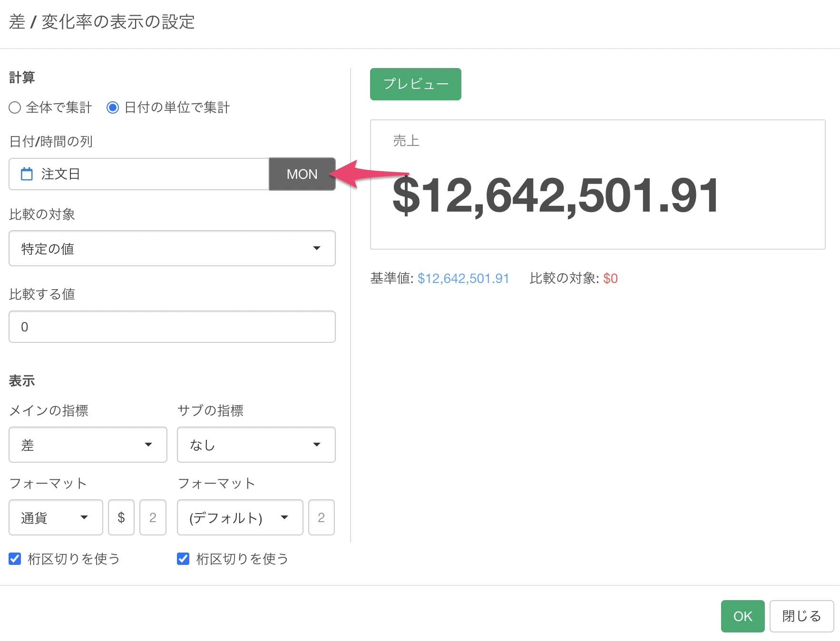Image resolution: width=840 pixels, height=641 pixels.
Task: Uncheck right 桁区切りを使う checkbox under サブの指標
Action: 183,559
